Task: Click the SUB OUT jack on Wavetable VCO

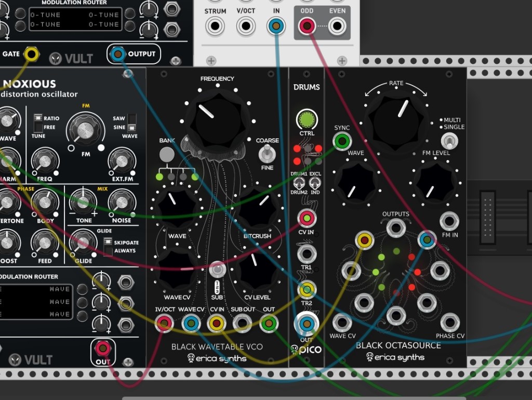Action: [242, 324]
